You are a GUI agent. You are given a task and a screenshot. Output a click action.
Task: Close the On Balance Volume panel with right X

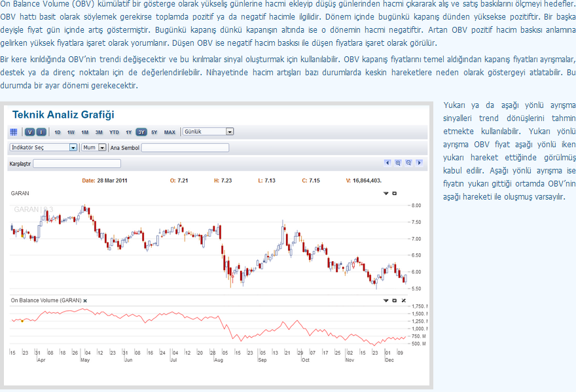pyautogui.click(x=404, y=300)
